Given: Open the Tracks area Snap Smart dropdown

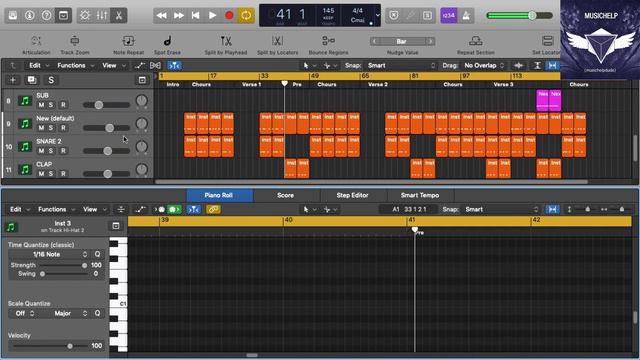Looking at the screenshot, I should pyautogui.click(x=401, y=65).
